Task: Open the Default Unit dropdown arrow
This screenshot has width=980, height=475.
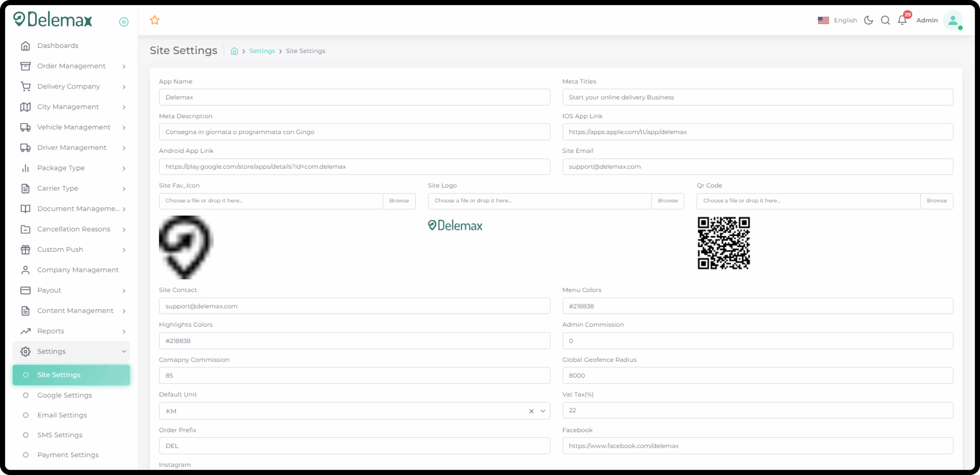Action: point(543,411)
